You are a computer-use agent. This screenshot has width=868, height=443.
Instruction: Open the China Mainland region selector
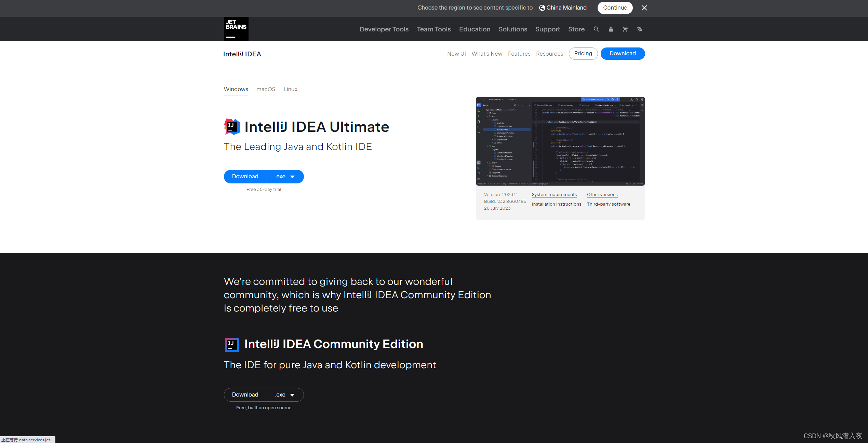pos(566,8)
